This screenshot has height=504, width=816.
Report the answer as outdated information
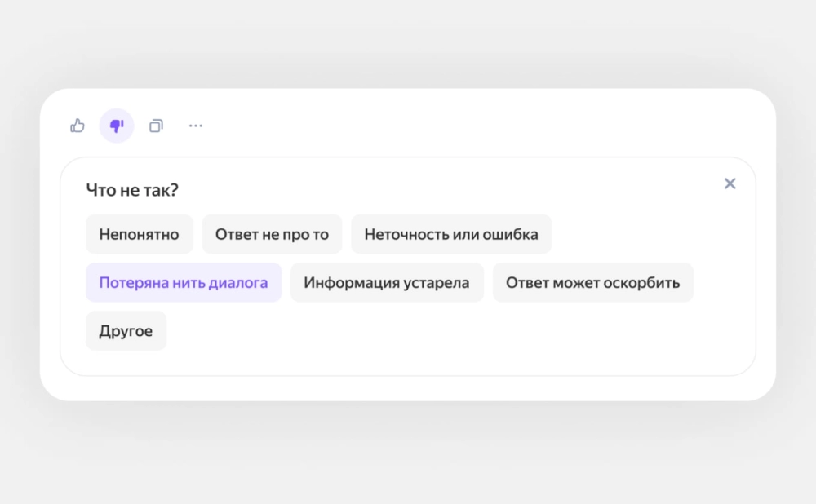point(387,283)
